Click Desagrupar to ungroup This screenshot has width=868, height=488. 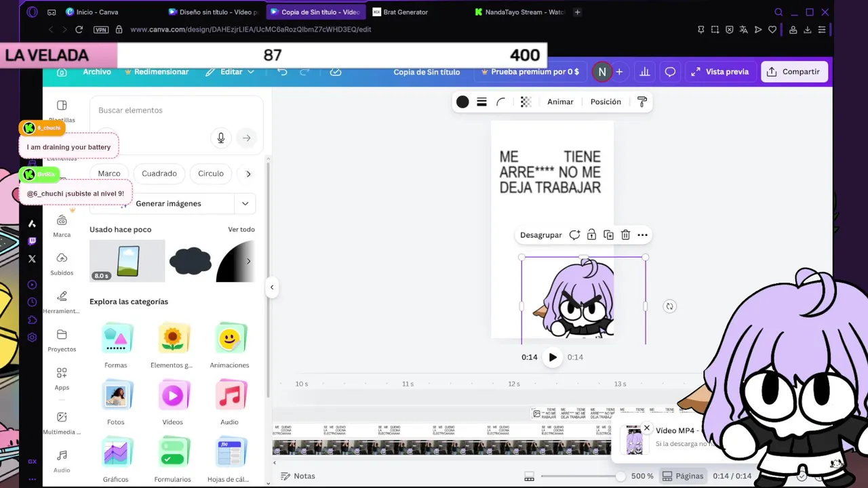[540, 235]
